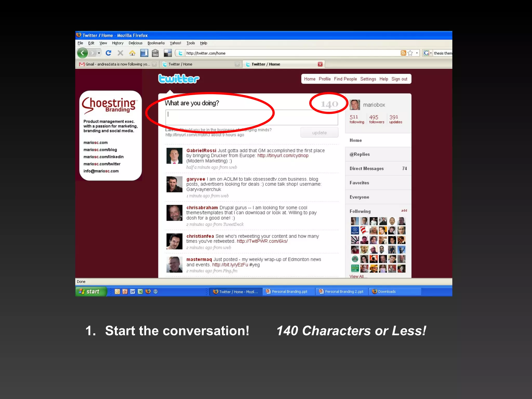Click the RSS feed icon in address bar
This screenshot has width=532, height=399.
403,53
